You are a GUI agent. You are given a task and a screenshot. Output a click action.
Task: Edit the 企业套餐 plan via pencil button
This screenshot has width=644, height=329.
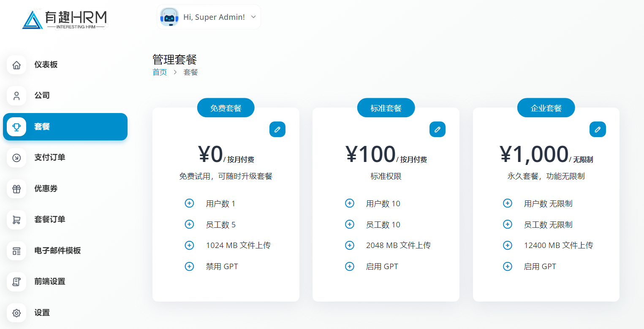click(598, 129)
